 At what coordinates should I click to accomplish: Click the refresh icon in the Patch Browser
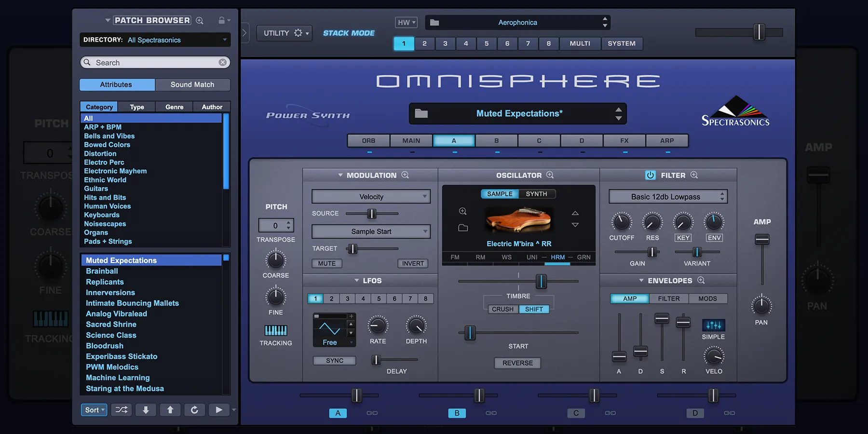click(x=195, y=409)
